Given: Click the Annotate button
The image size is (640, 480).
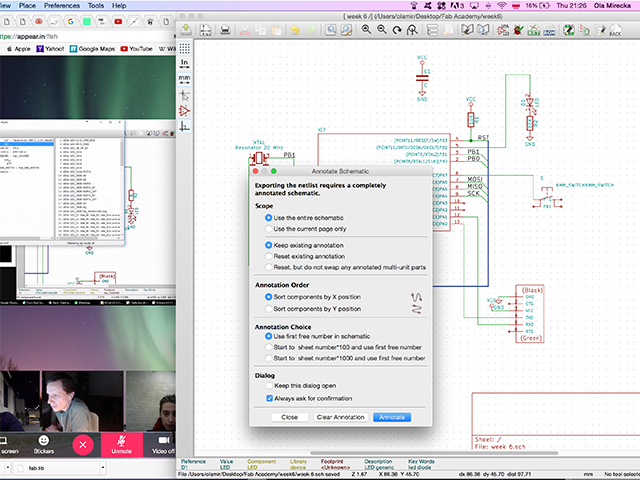Looking at the screenshot, I should pos(392,417).
